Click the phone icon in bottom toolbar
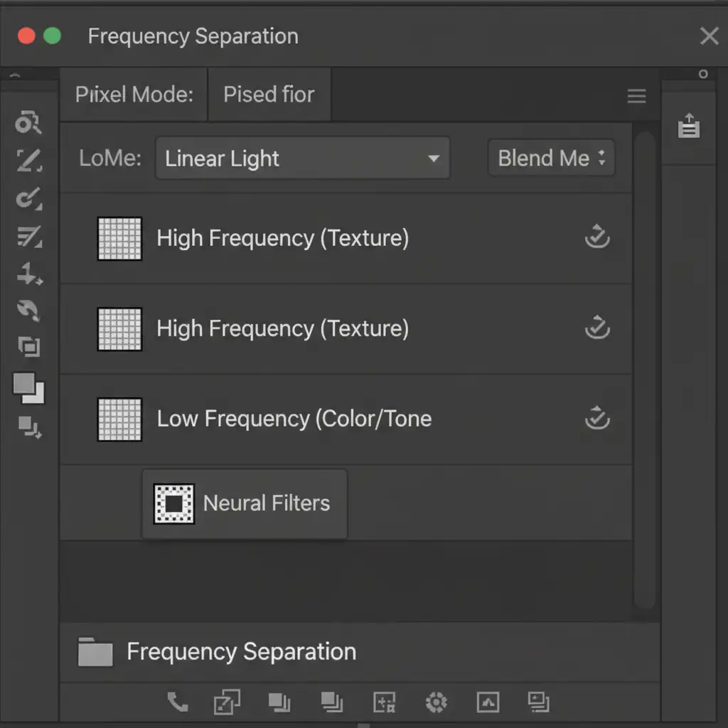 click(177, 703)
